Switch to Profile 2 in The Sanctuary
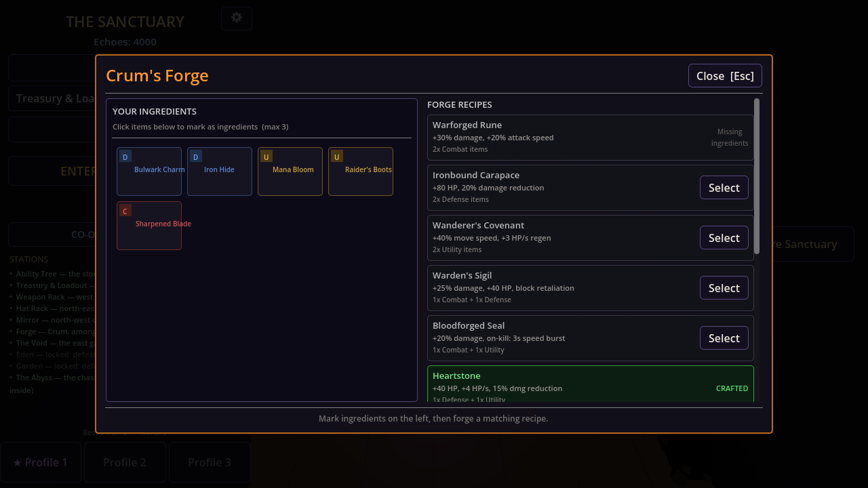Screen dimensions: 868x488 coord(125,462)
